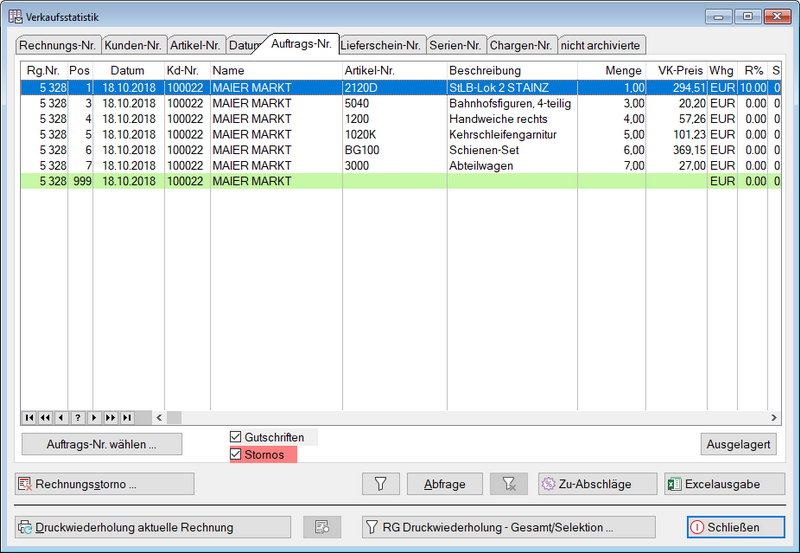This screenshot has height=553, width=800.
Task: Switch to the Lieferschein-Nr. tab
Action: click(380, 45)
